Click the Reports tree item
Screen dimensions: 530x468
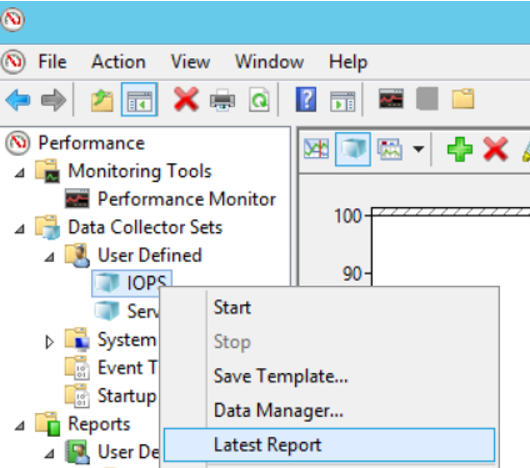99,424
